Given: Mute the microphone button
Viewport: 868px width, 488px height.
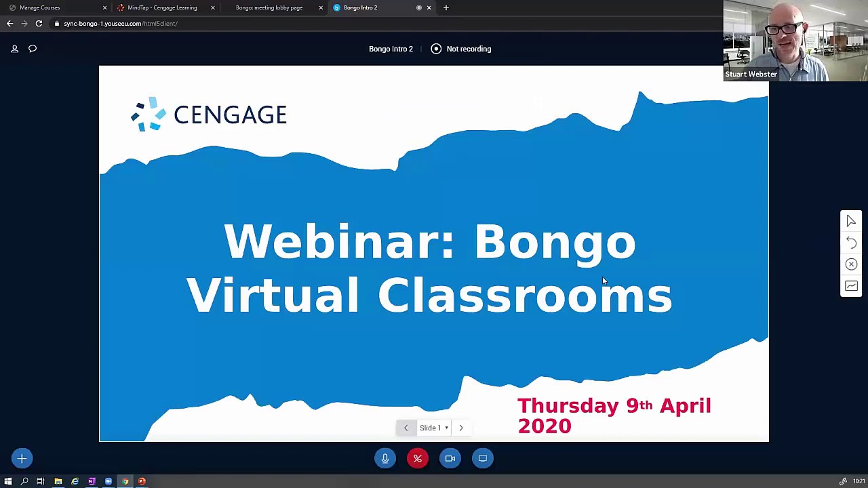Looking at the screenshot, I should [x=385, y=459].
